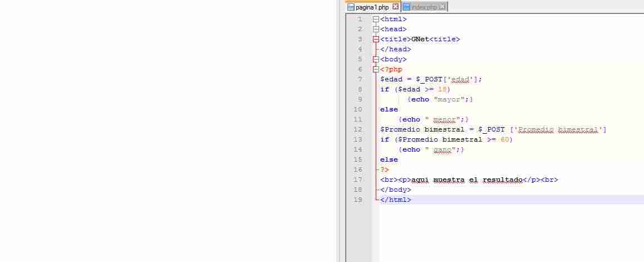This screenshot has height=262, width=644.
Task: Click the $Promedio bimestral assignment line
Action: [493, 130]
